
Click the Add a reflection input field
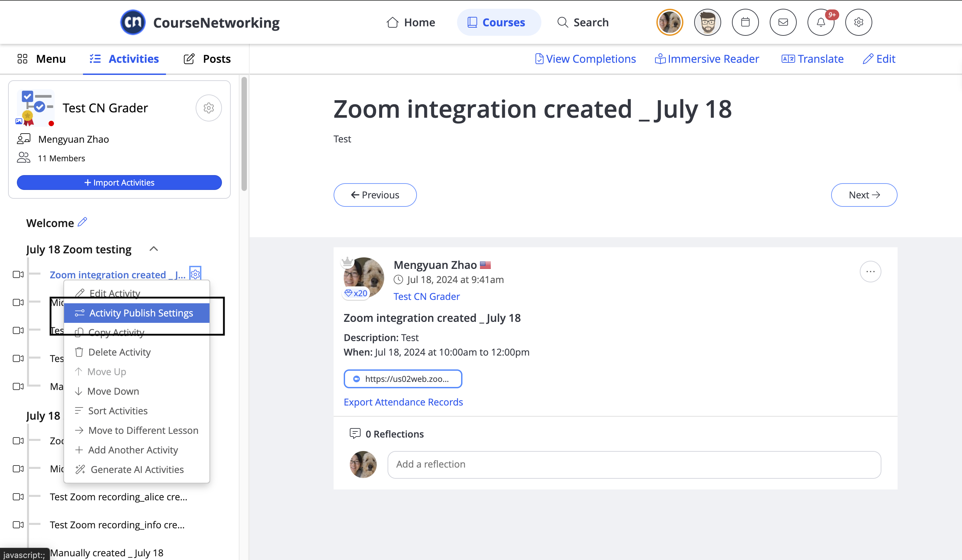[x=634, y=465]
